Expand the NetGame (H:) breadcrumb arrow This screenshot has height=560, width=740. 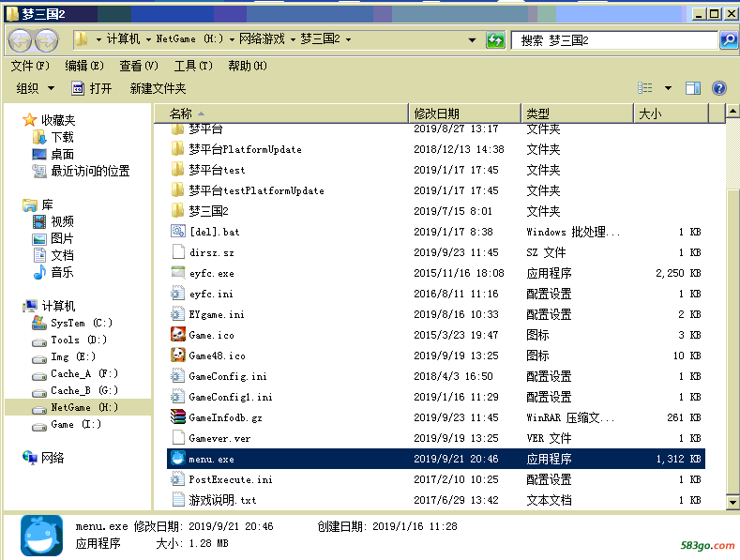pyautogui.click(x=232, y=39)
